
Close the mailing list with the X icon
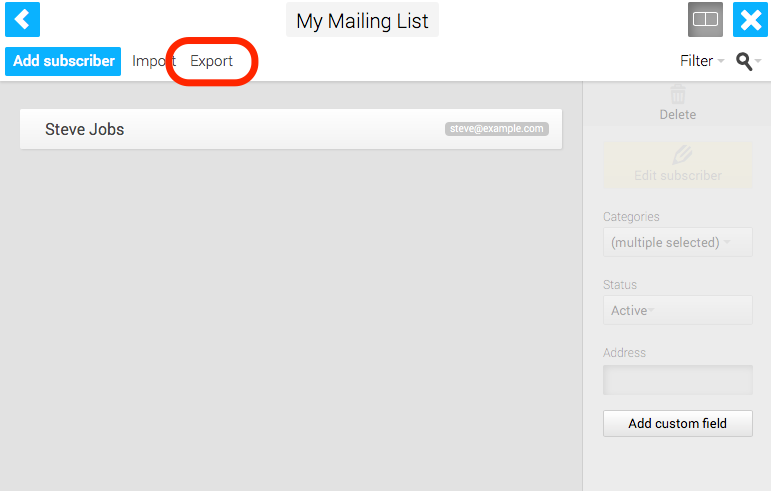pos(750,20)
